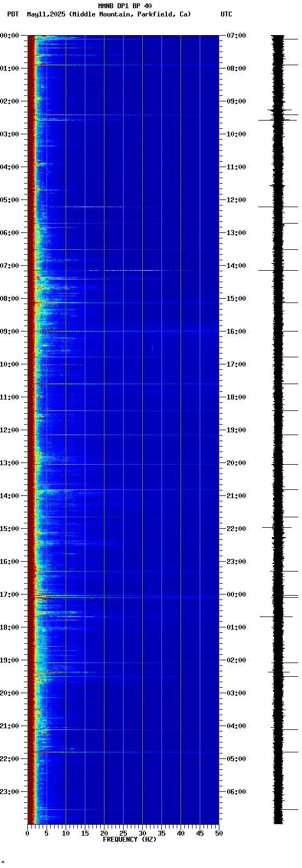Image resolution: width=302 pixels, height=868 pixels.
Task: Click the UTC "09:00" label
Action: point(236,101)
